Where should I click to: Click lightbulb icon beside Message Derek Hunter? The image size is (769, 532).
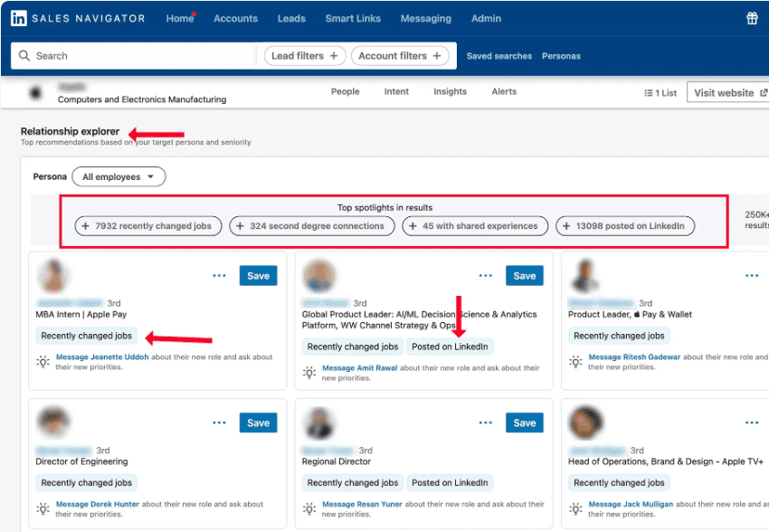[43, 509]
